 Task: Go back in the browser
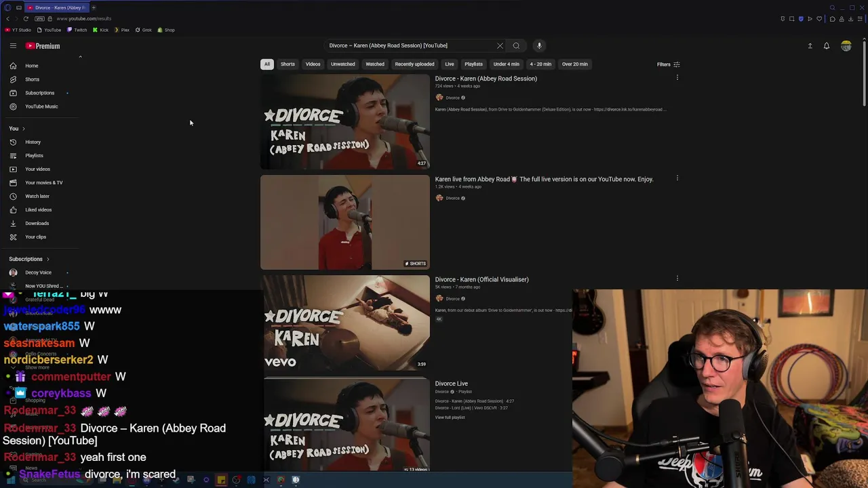[x=7, y=18]
